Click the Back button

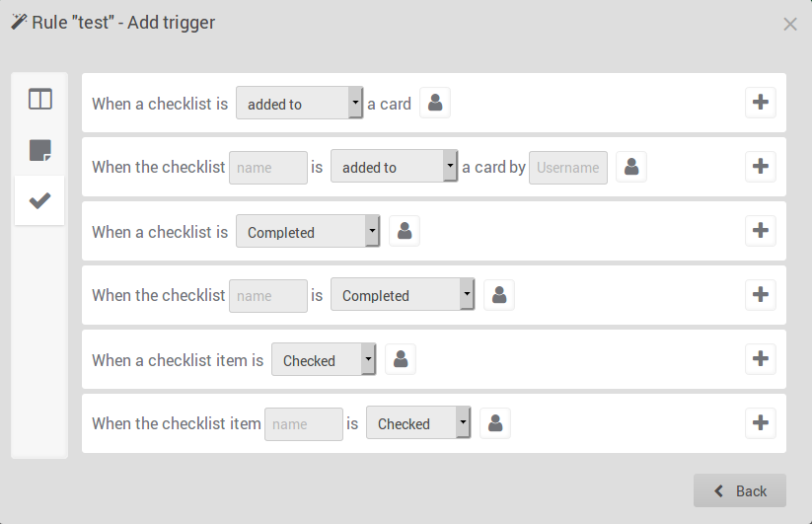pyautogui.click(x=740, y=490)
